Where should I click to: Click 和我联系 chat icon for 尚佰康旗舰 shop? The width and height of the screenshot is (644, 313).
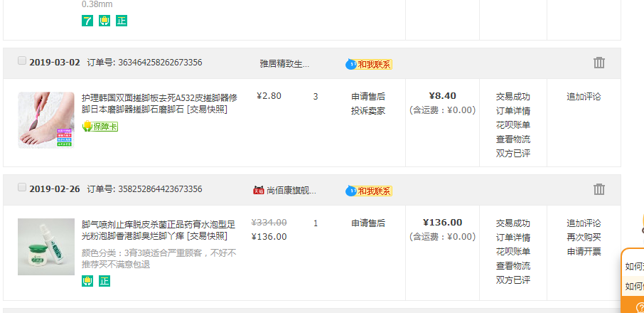[369, 191]
